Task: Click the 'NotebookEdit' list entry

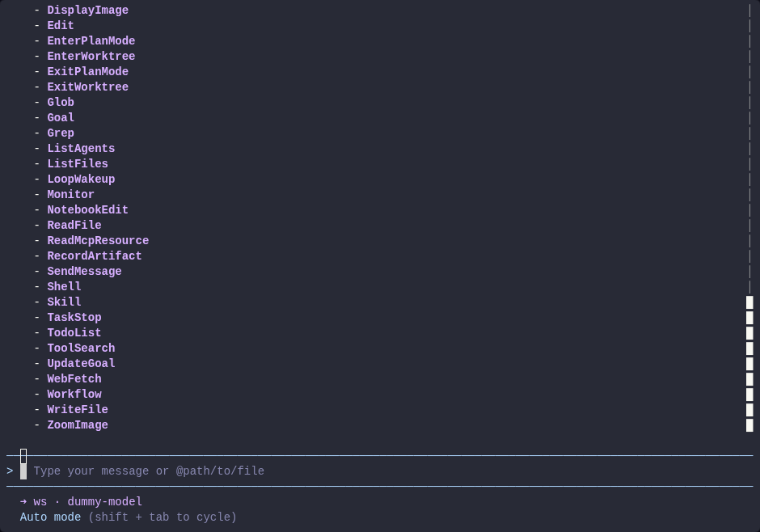Action: pos(88,209)
